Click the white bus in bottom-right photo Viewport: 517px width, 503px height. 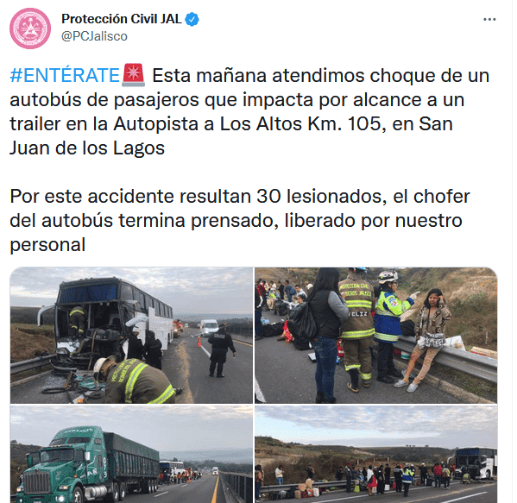[x=474, y=463]
